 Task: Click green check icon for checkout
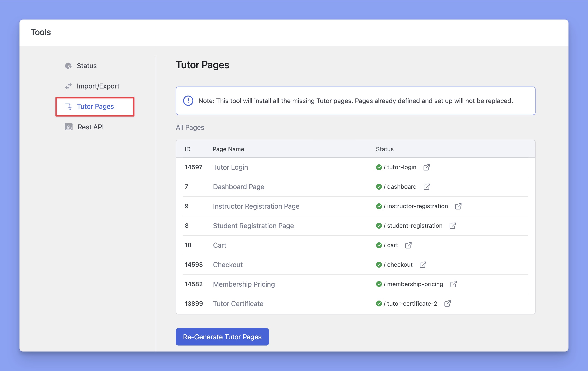(x=379, y=265)
